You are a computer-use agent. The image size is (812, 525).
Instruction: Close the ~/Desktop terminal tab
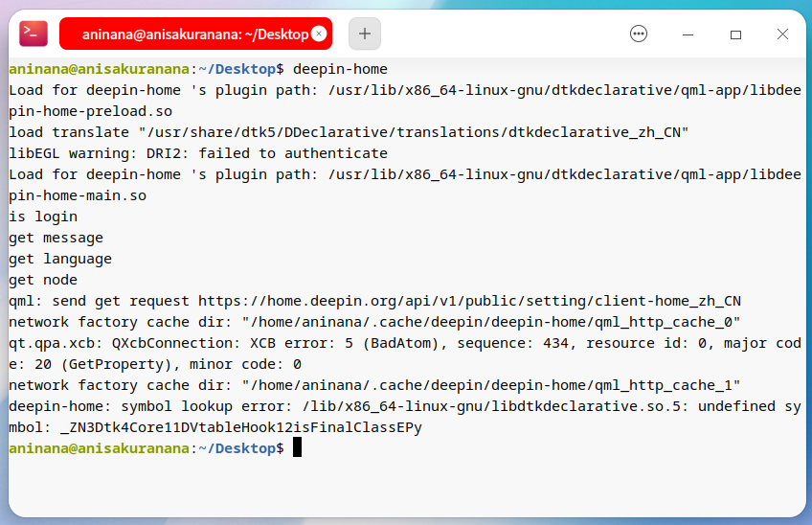pos(319,34)
